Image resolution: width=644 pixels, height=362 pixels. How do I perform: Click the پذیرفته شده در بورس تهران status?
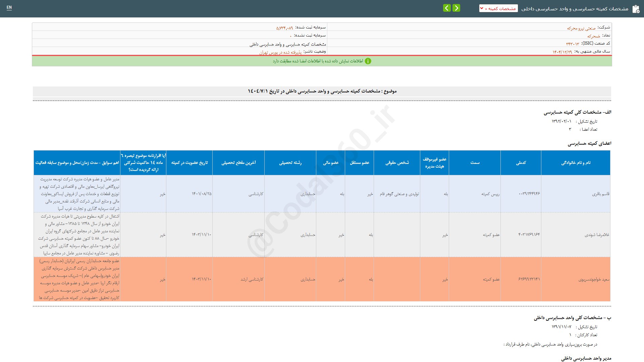pos(280,53)
